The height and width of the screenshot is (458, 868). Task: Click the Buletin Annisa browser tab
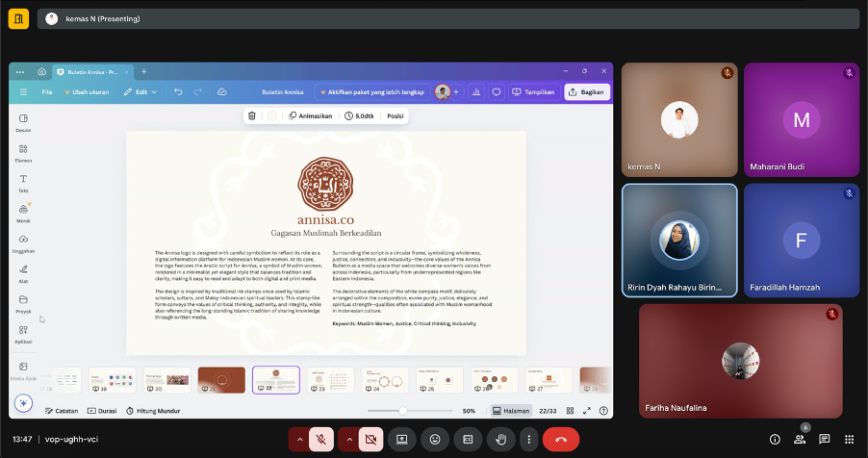coord(91,71)
